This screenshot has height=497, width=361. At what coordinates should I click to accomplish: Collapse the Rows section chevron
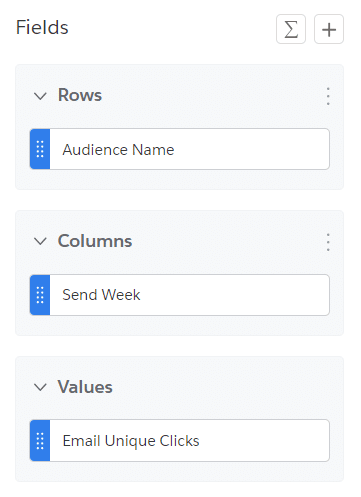tap(40, 96)
